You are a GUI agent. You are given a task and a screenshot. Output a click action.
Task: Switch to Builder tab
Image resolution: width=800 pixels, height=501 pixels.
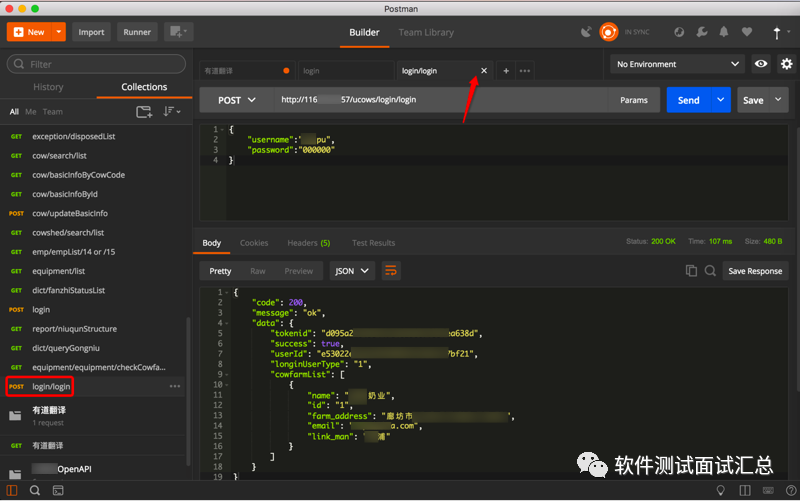[364, 33]
